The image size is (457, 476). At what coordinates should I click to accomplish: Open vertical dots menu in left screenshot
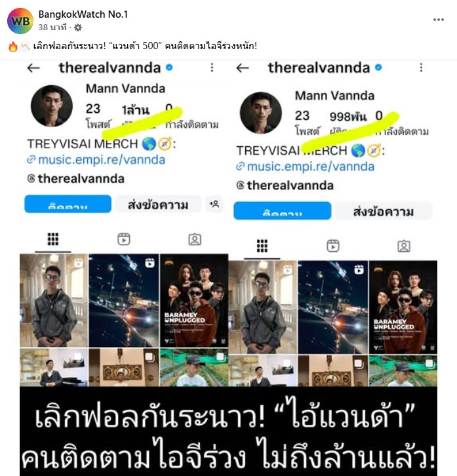coord(212,68)
